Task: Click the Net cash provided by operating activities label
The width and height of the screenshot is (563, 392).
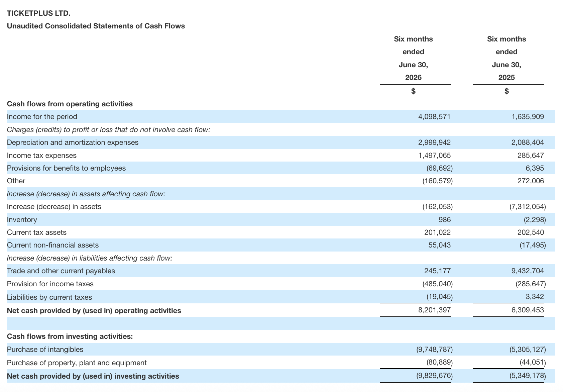Action: point(94,311)
